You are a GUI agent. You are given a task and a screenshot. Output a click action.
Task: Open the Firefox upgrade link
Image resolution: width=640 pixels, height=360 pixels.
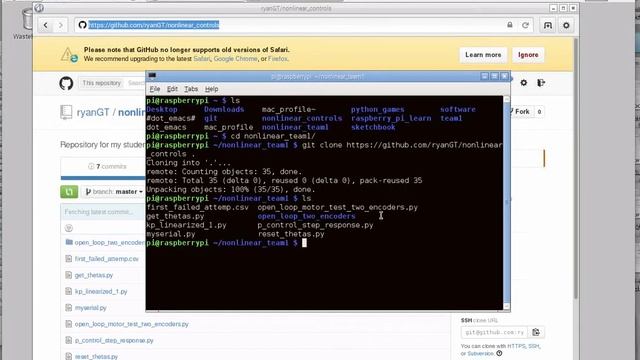tap(278, 59)
